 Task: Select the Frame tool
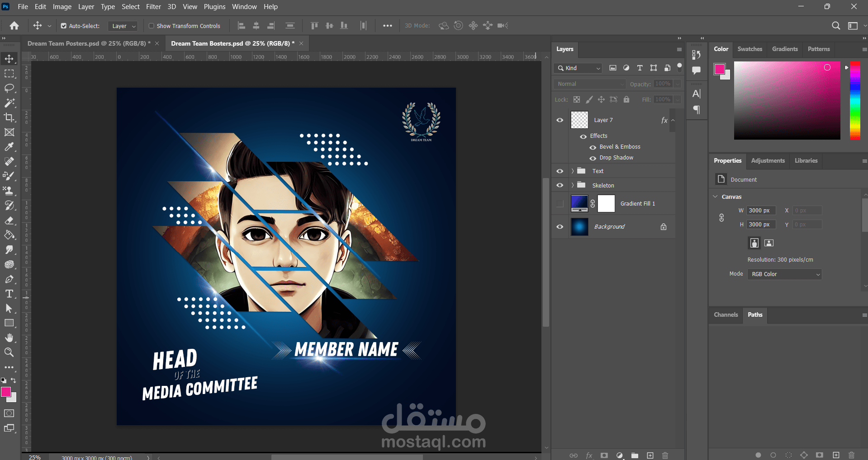click(9, 132)
